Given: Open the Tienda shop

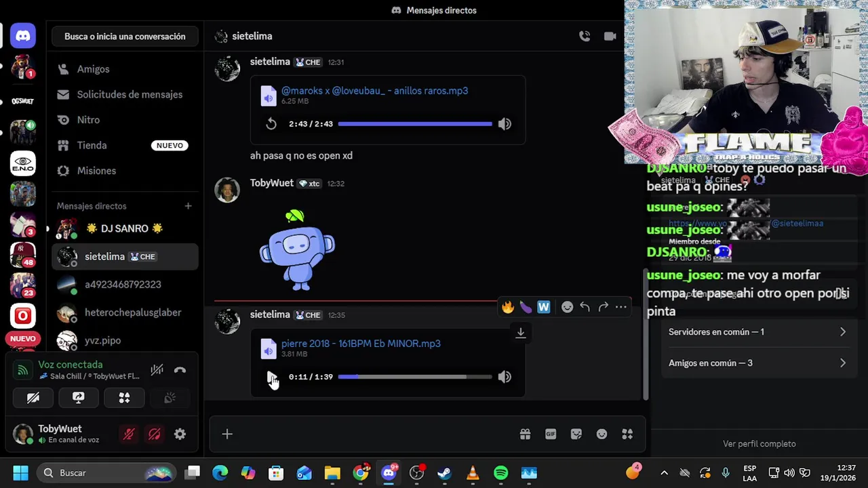Looking at the screenshot, I should click(x=125, y=145).
